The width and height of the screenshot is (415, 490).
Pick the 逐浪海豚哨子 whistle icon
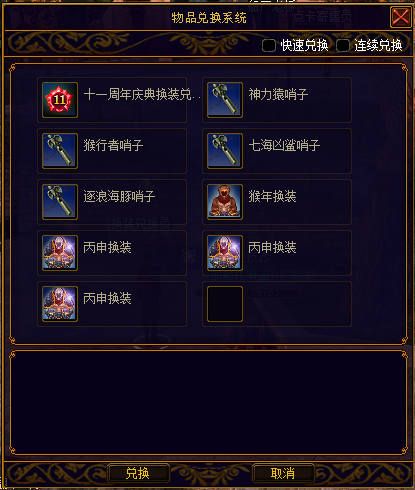pos(60,202)
